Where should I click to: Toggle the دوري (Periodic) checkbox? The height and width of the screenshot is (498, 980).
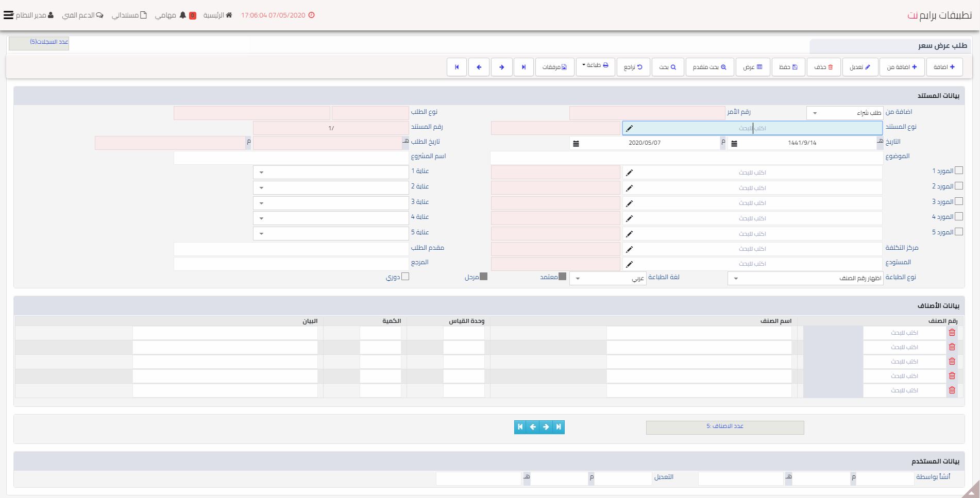(405, 277)
